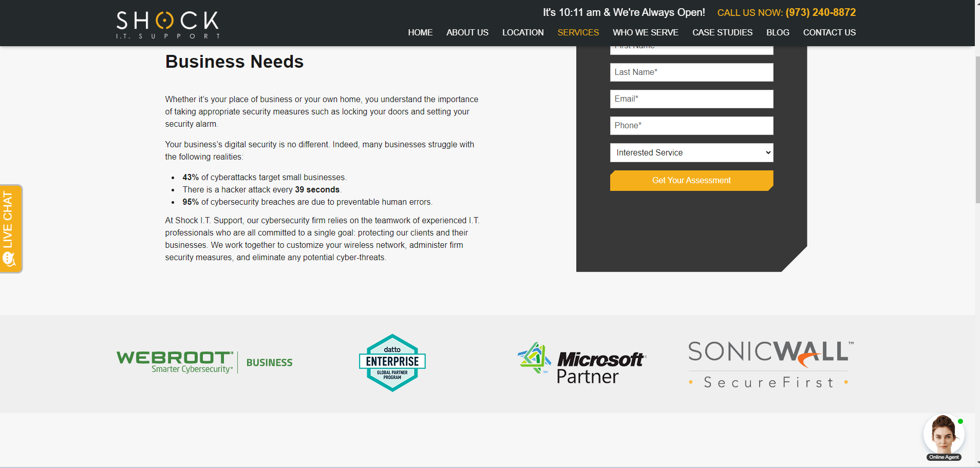Click into the Email field
The width and height of the screenshot is (980, 468).
point(691,99)
